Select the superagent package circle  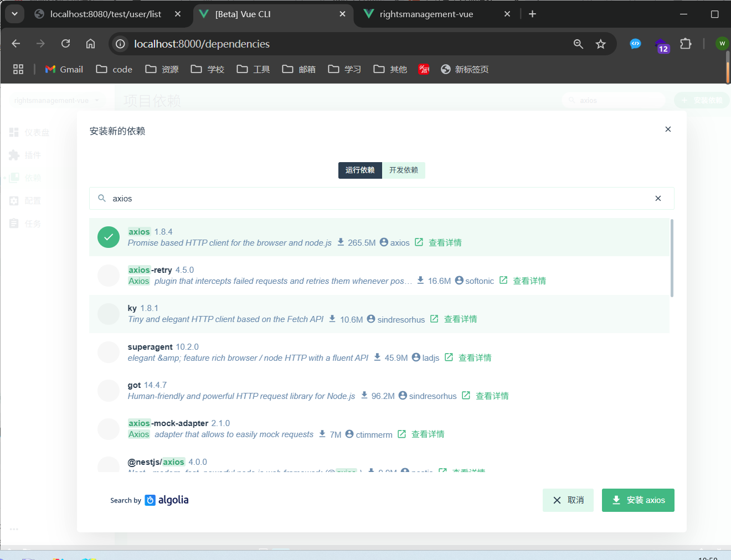tap(109, 352)
